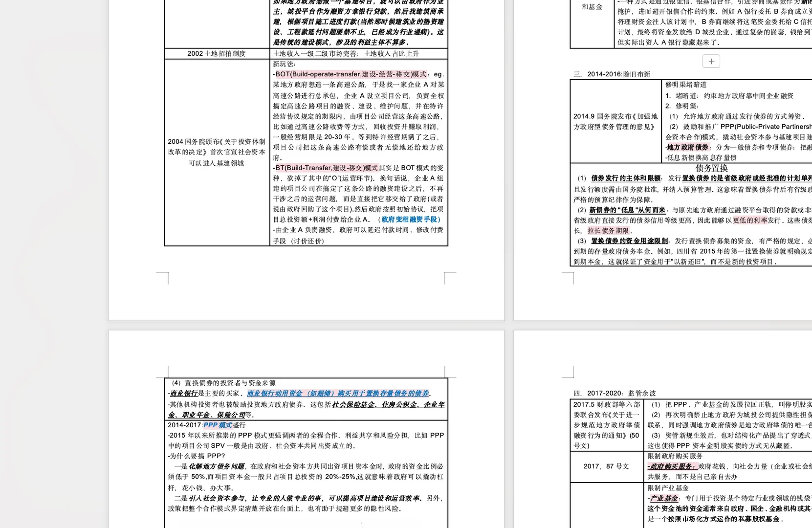Click underlined '置换债券的资金用途限制'
This screenshot has height=528, width=812.
click(x=630, y=241)
